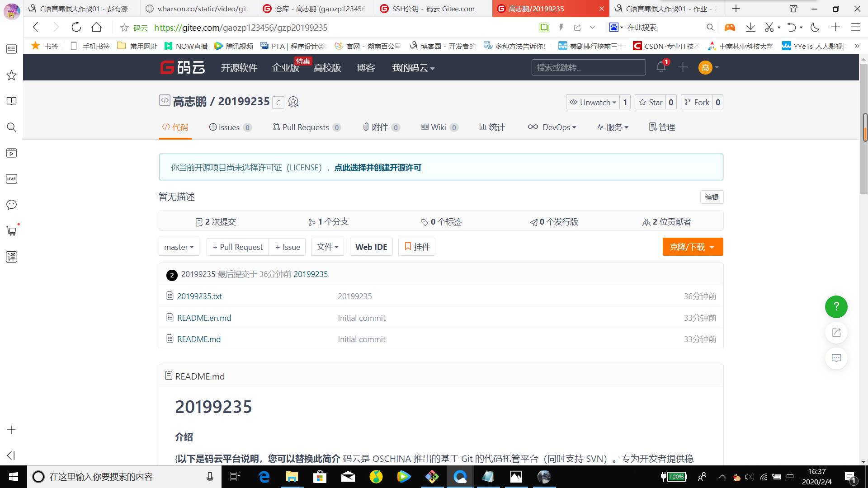Open the Pull Requests tab
The image size is (868, 488).
(306, 127)
